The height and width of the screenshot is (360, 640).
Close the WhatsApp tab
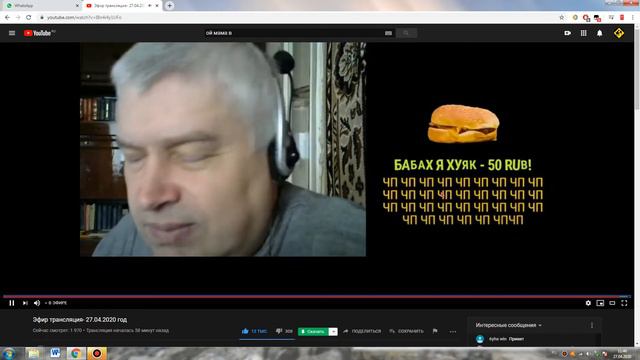pyautogui.click(x=77, y=6)
